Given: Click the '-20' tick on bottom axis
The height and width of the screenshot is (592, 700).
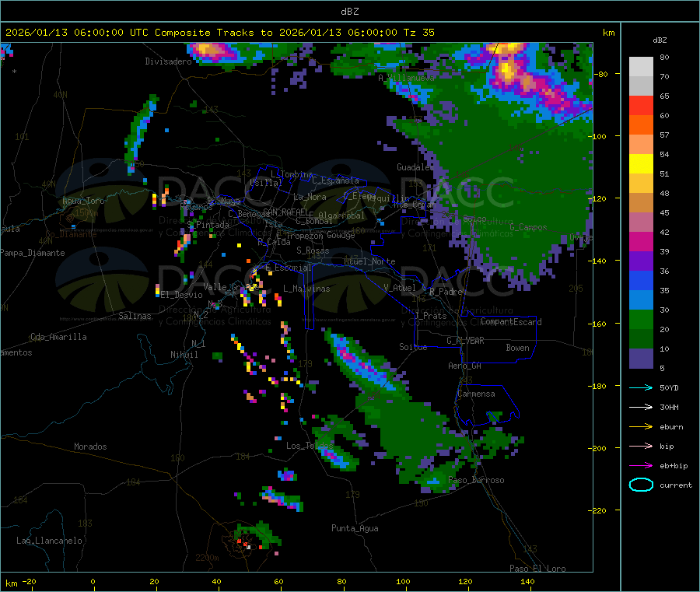Looking at the screenshot, I should 29,581.
